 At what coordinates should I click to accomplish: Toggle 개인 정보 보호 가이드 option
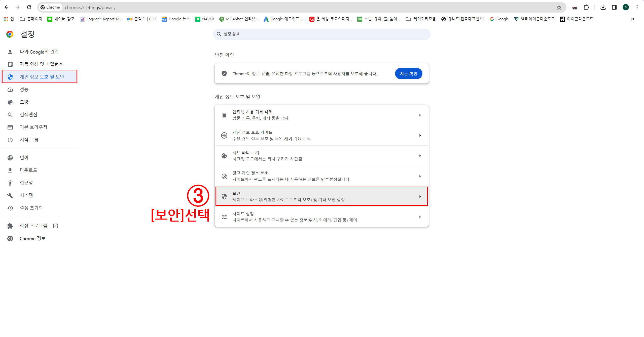click(x=321, y=135)
